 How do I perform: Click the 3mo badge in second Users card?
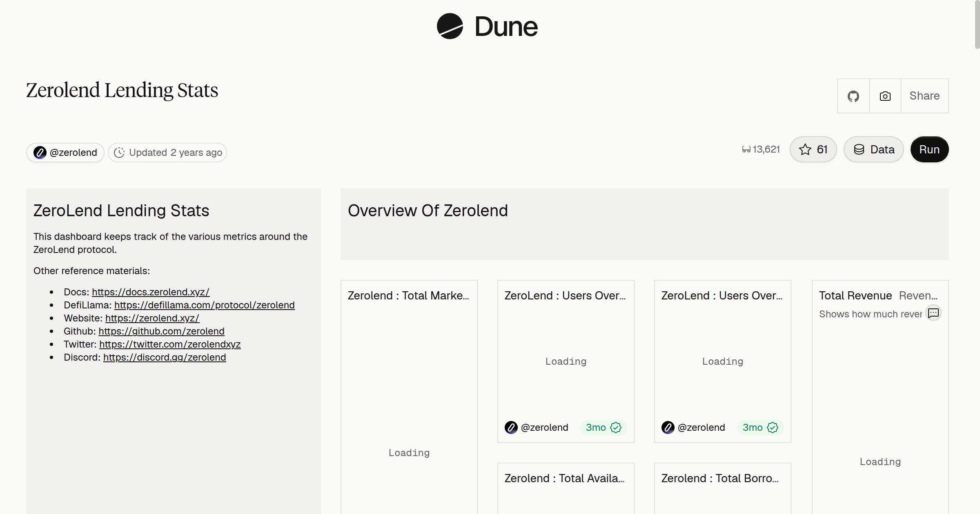(760, 428)
